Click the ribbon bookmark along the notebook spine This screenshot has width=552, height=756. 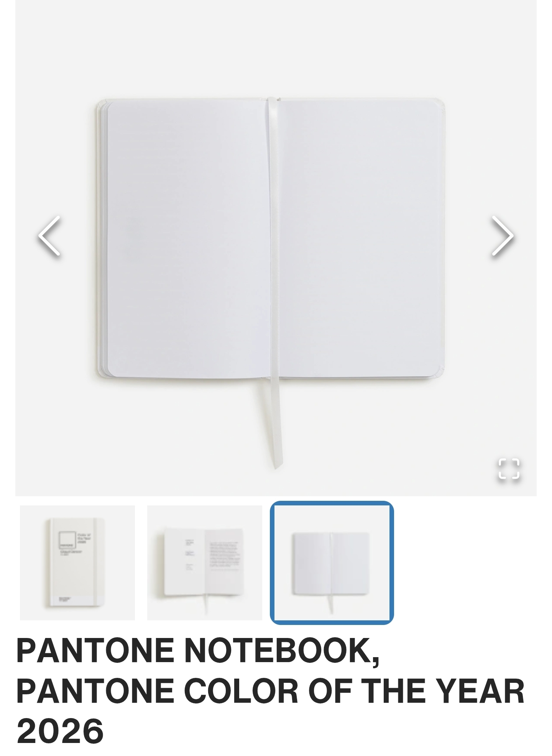(274, 238)
